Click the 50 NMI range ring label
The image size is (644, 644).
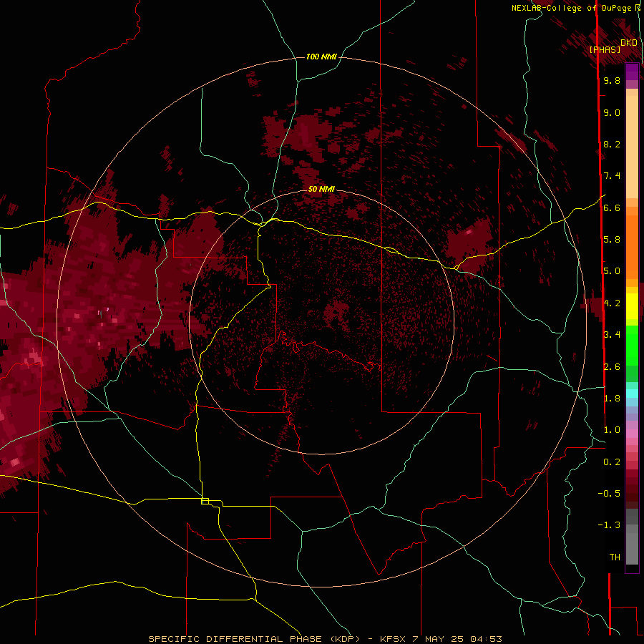[x=321, y=189]
